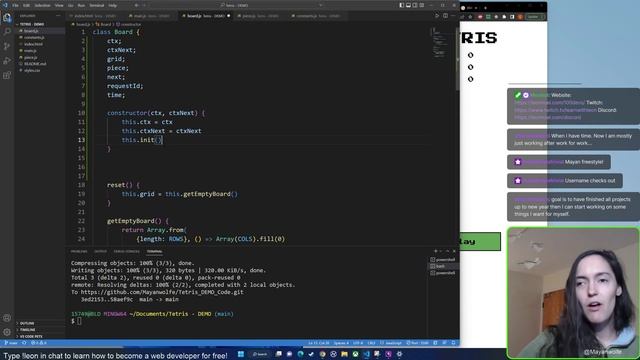Change line ending via CRLF status item

371,343
